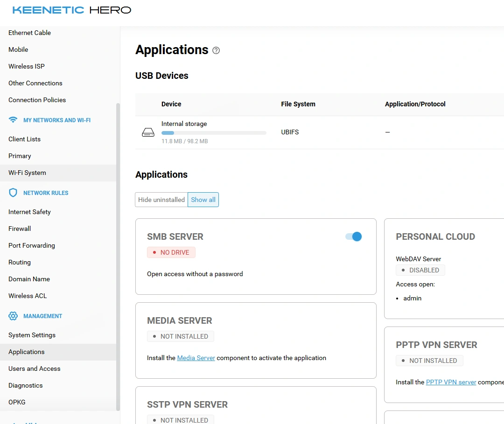
Task: Go to Wireless ISP page
Action: (x=27, y=66)
